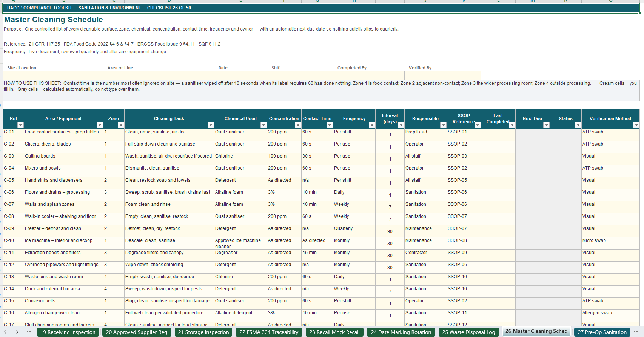Click the Frequency filter arrow

coord(372,125)
